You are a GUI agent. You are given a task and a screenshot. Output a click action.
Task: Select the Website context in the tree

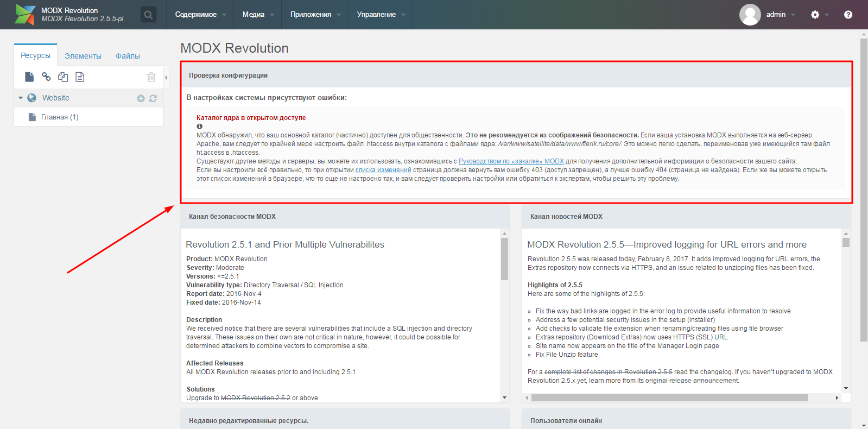click(56, 98)
